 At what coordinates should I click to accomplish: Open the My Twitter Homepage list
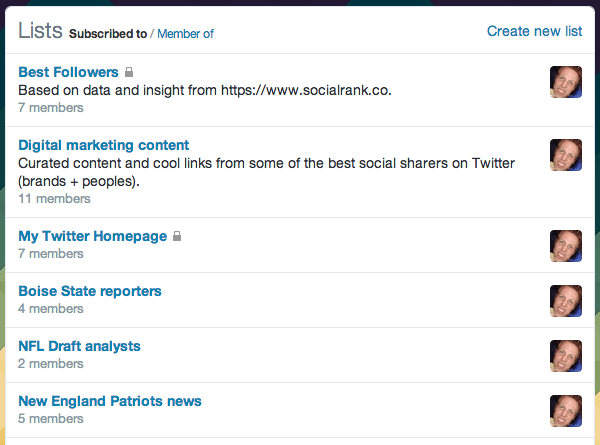tap(93, 236)
